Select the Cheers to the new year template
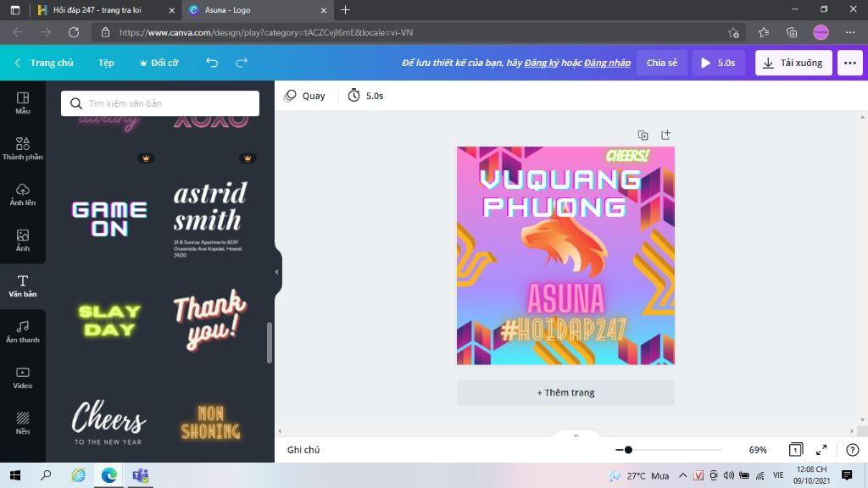Viewport: 868px width, 488px height. 109,423
